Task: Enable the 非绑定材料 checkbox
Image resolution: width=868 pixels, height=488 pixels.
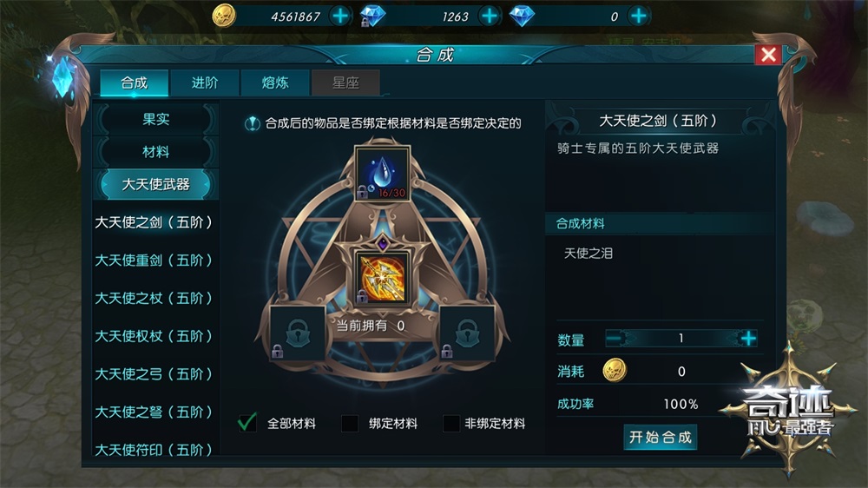Action: (451, 424)
